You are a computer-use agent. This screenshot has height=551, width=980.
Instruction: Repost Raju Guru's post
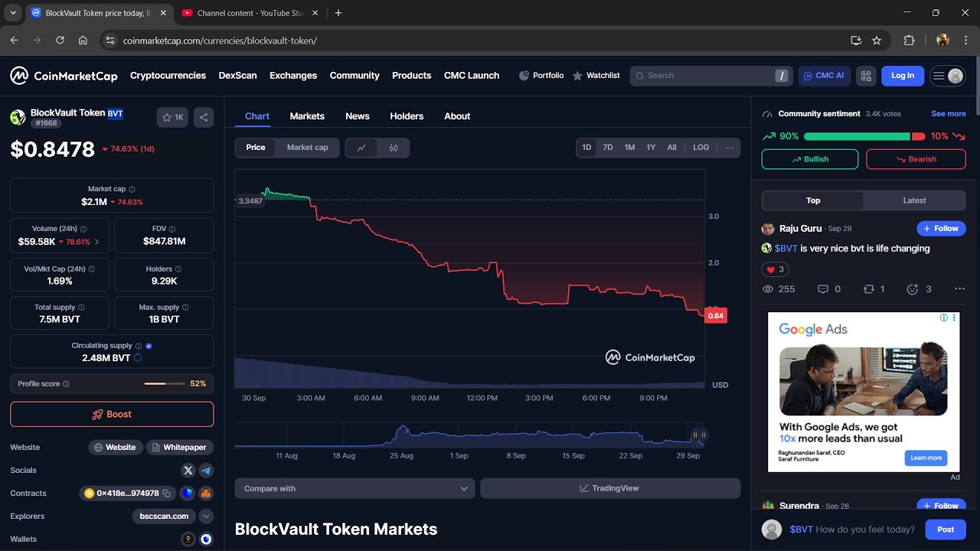click(x=874, y=289)
